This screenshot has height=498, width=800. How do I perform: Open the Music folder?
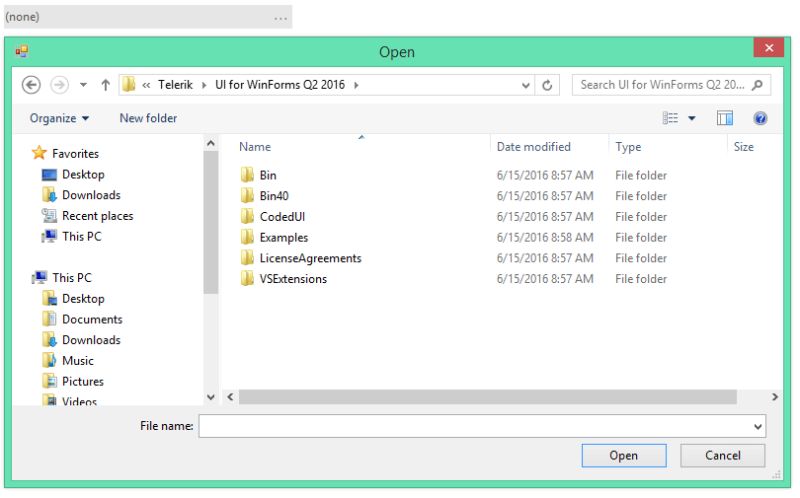coord(78,361)
